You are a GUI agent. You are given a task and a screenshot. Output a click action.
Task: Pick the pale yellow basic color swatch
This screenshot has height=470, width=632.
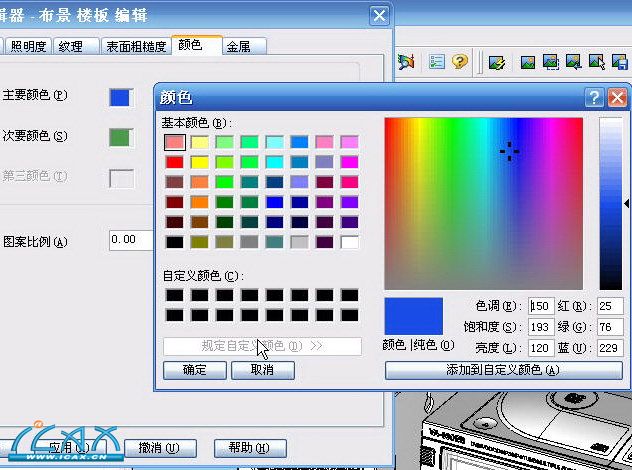pyautogui.click(x=200, y=142)
